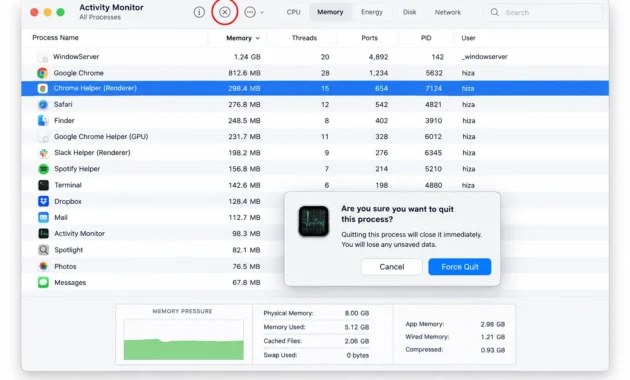Click the Google Chrome icon in list

43,73
